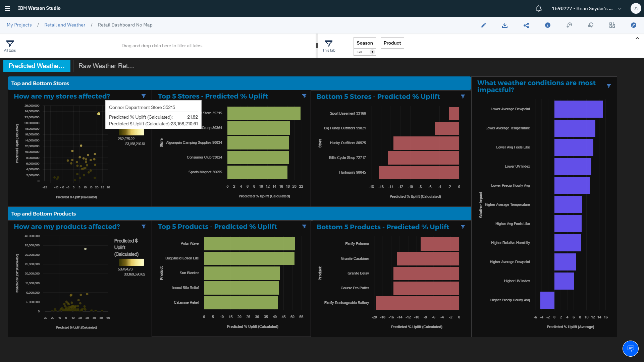Open the edit (pencil) tool for the dashboard
644x362 pixels.
pos(483,25)
